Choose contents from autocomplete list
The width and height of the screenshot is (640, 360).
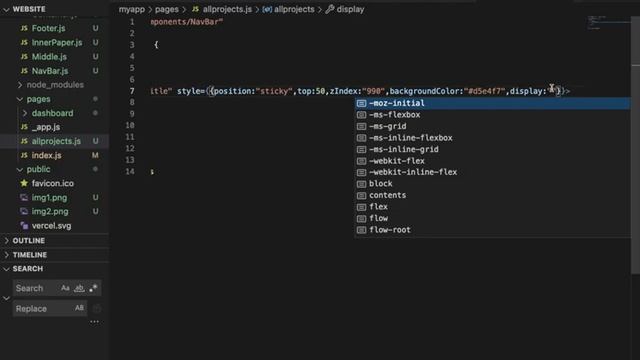[492, 195]
